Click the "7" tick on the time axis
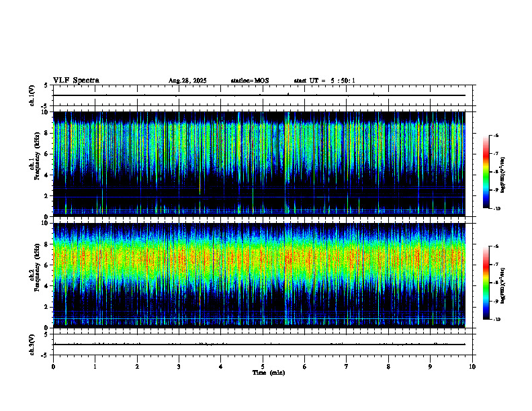This screenshot has height=411, width=532. click(347, 367)
